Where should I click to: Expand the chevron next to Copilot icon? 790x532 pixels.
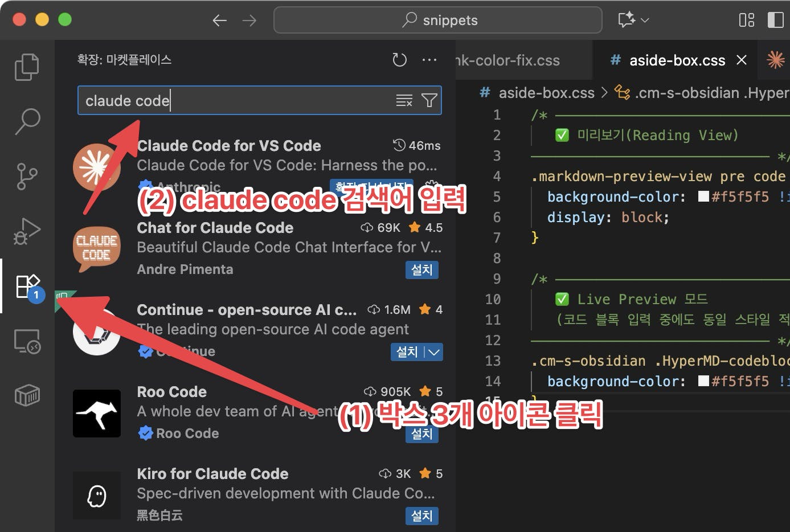point(645,20)
